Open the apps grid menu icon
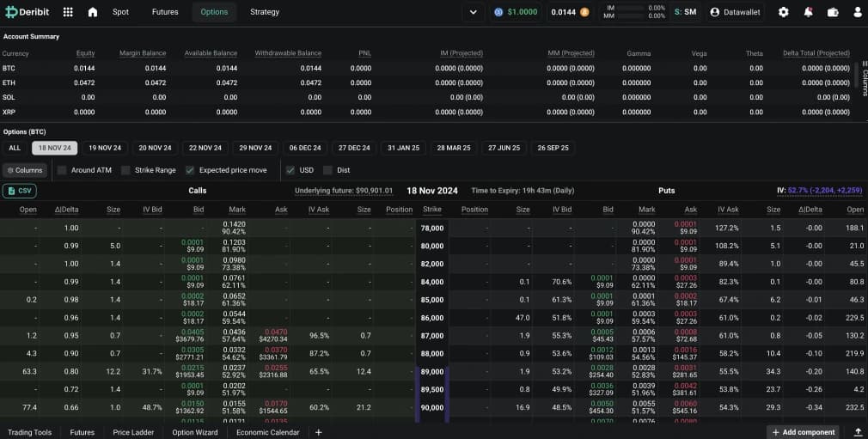The width and height of the screenshot is (868, 439). (x=68, y=12)
